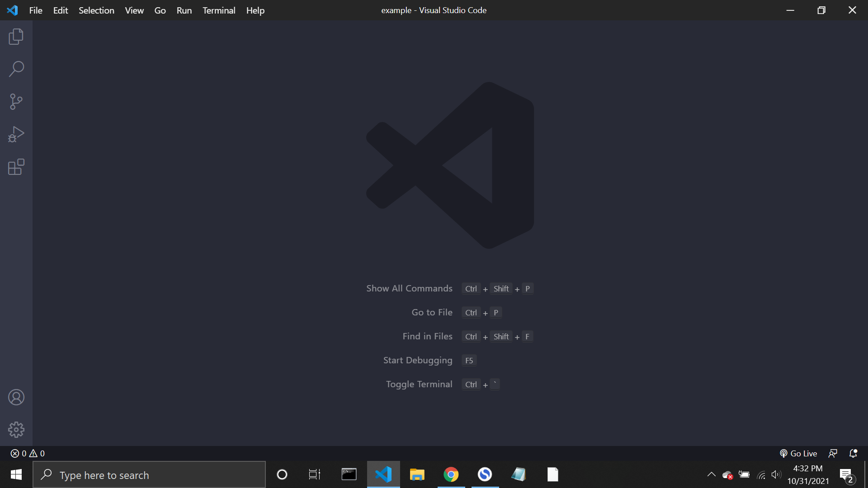868x488 pixels.
Task: Click the Visual Studio Code taskbar icon
Action: click(383, 474)
